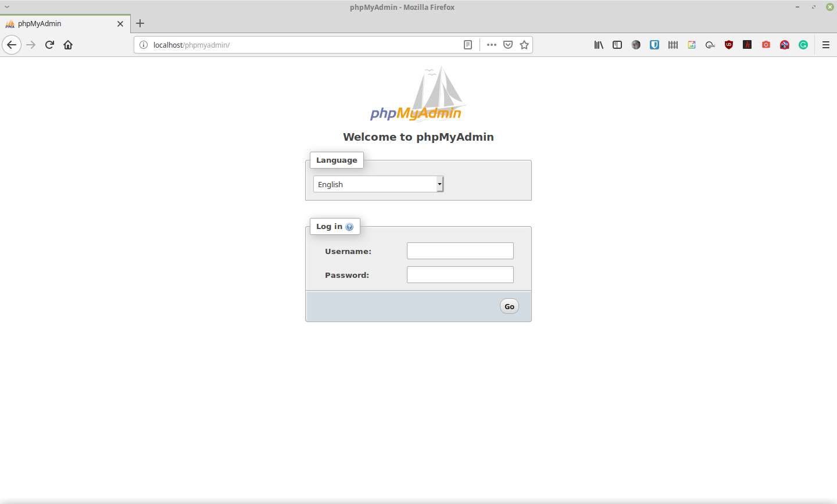This screenshot has height=504, width=837.
Task: Click the 'Language' legend label
Action: 337,160
